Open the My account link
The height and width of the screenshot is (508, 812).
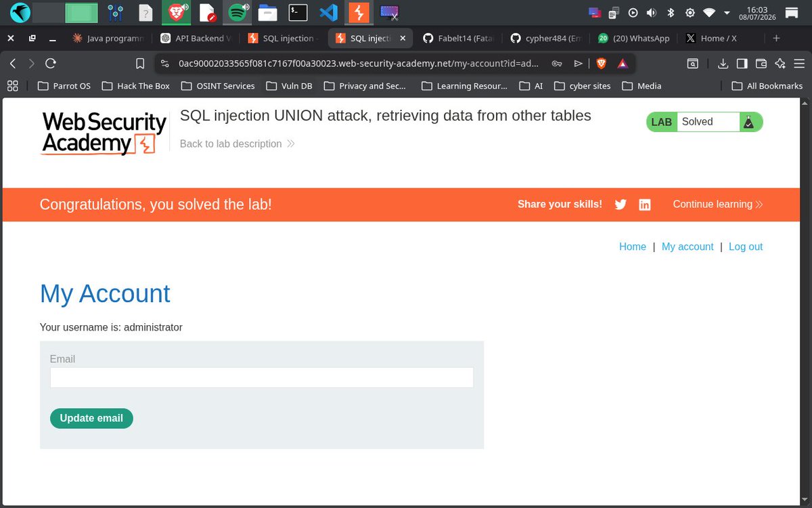[x=687, y=247]
